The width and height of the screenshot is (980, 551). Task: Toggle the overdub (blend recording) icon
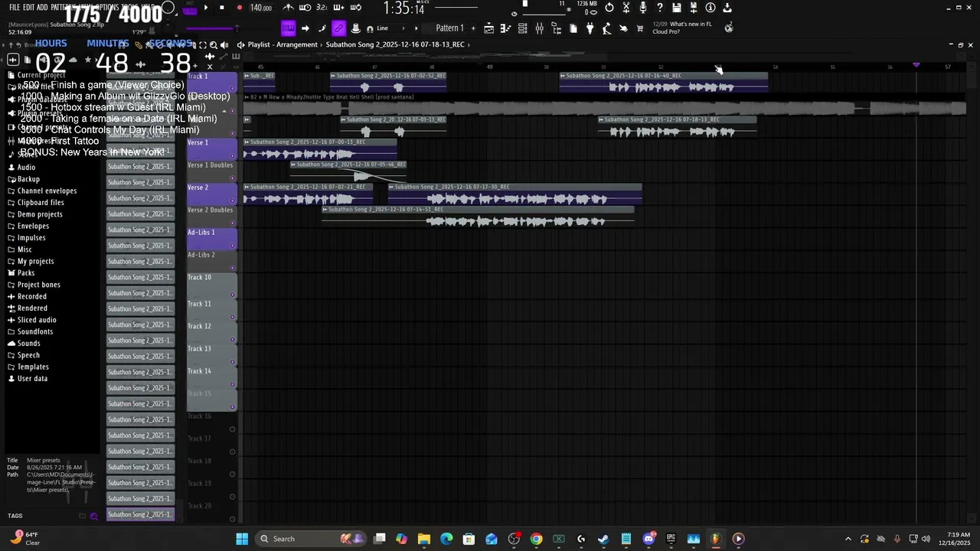[x=338, y=8]
